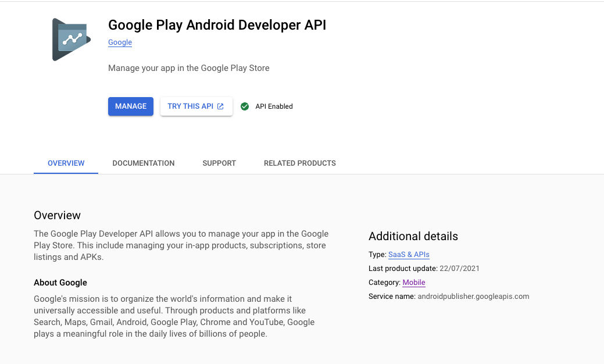Click the About Google heading
The height and width of the screenshot is (364, 604).
click(60, 283)
